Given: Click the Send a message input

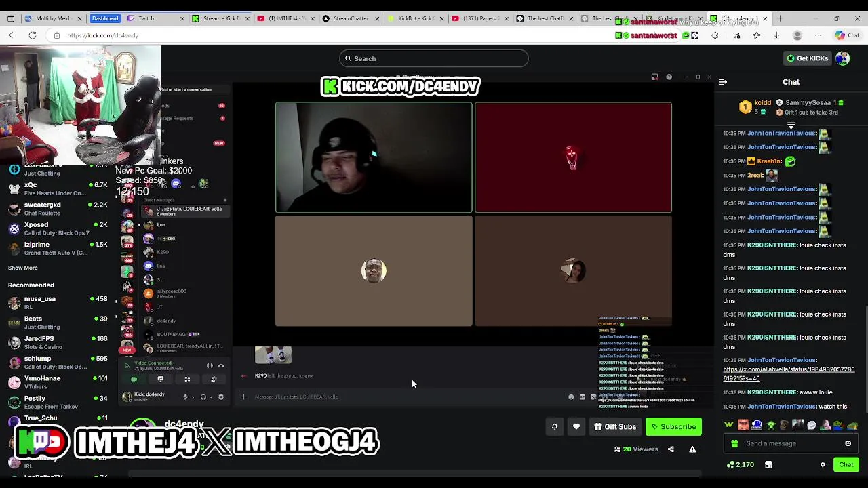Looking at the screenshot, I should click(791, 443).
